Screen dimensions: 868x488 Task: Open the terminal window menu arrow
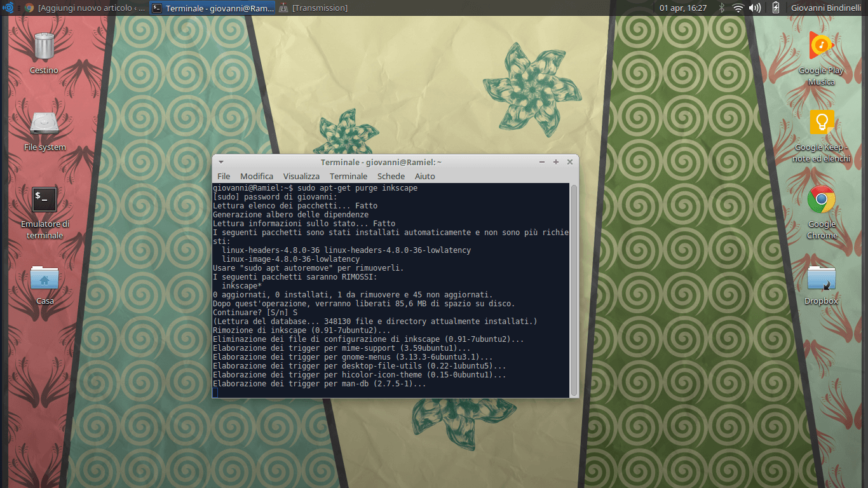click(x=220, y=163)
